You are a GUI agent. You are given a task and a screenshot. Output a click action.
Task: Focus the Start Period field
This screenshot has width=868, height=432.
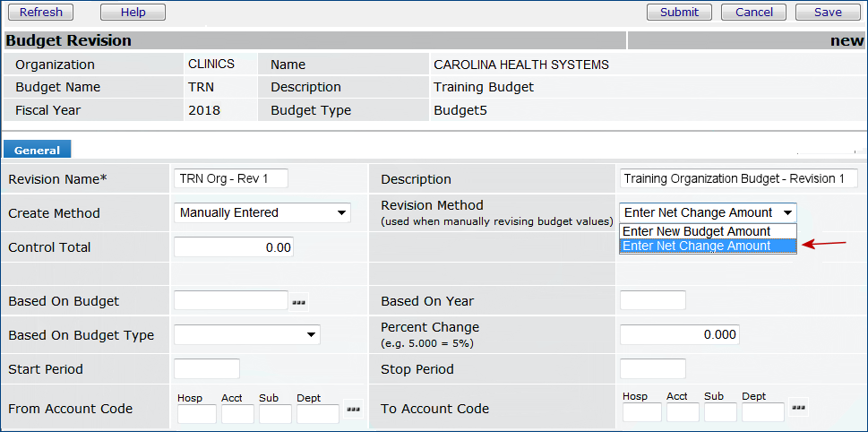click(206, 368)
